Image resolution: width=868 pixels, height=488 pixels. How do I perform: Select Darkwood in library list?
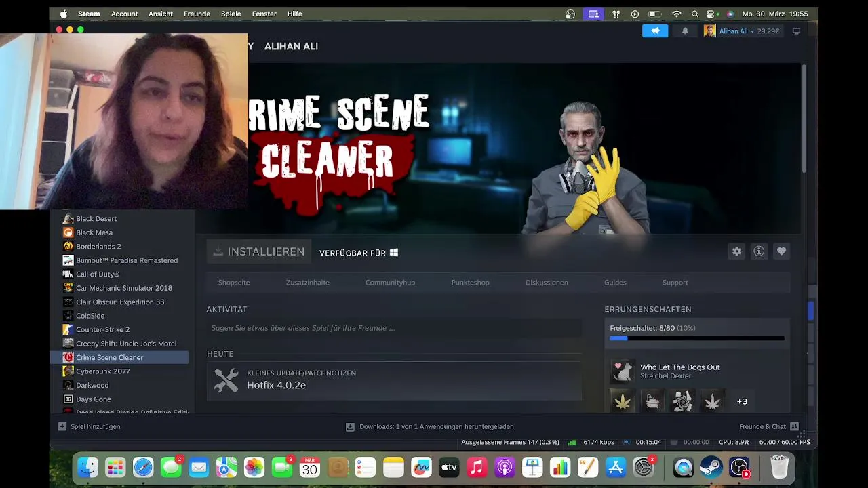92,386
